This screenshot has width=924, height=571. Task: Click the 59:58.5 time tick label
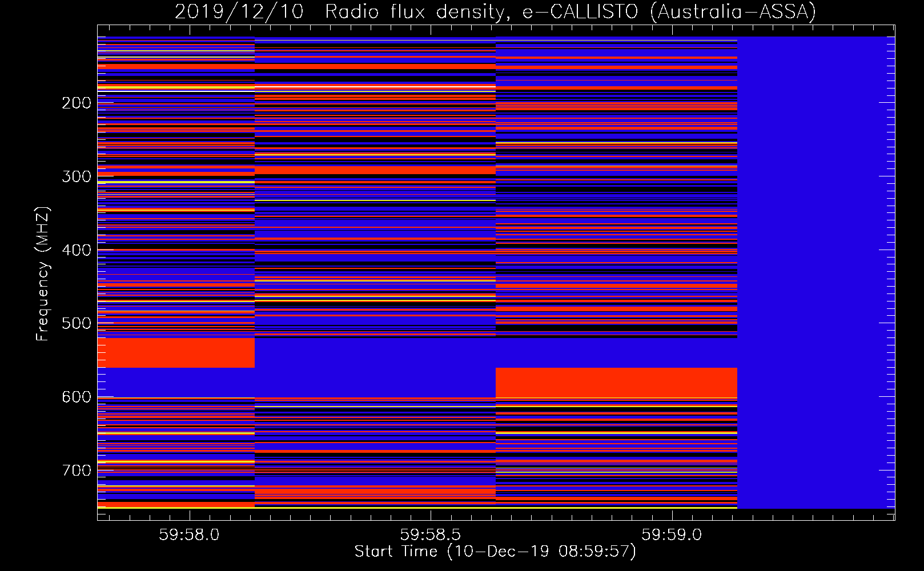pyautogui.click(x=431, y=535)
